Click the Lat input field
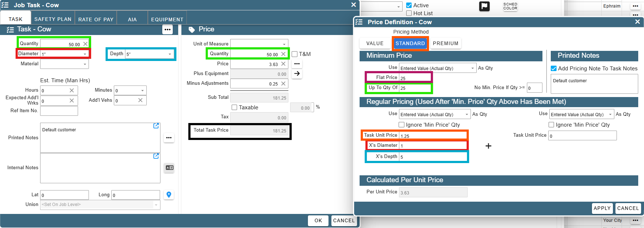Viewport: 644px width, 228px height. [64, 195]
